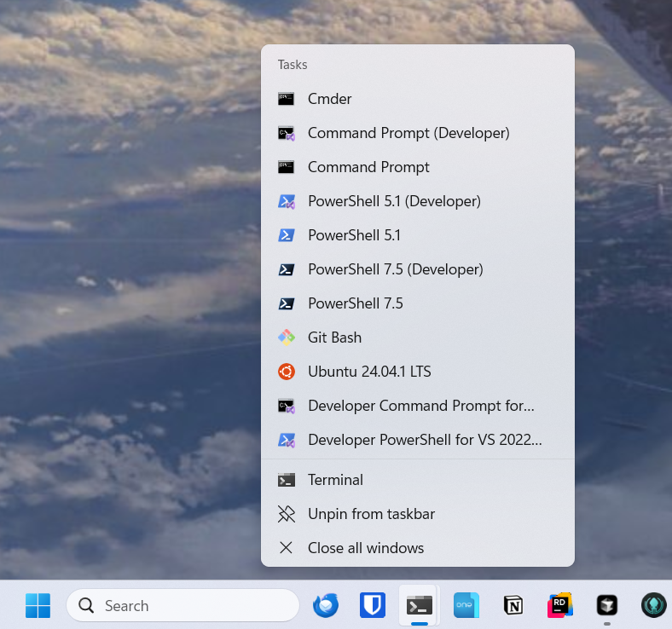Viewport: 672px width, 629px height.
Task: Open GitKraken from the taskbar
Action: (x=653, y=605)
